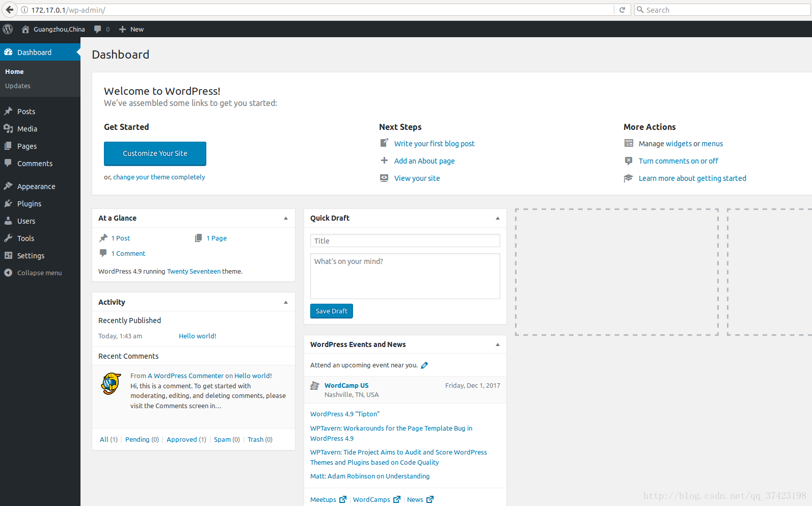Click the Settings sliders icon in sidebar
Screen dimensions: 812x506
(x=8, y=255)
